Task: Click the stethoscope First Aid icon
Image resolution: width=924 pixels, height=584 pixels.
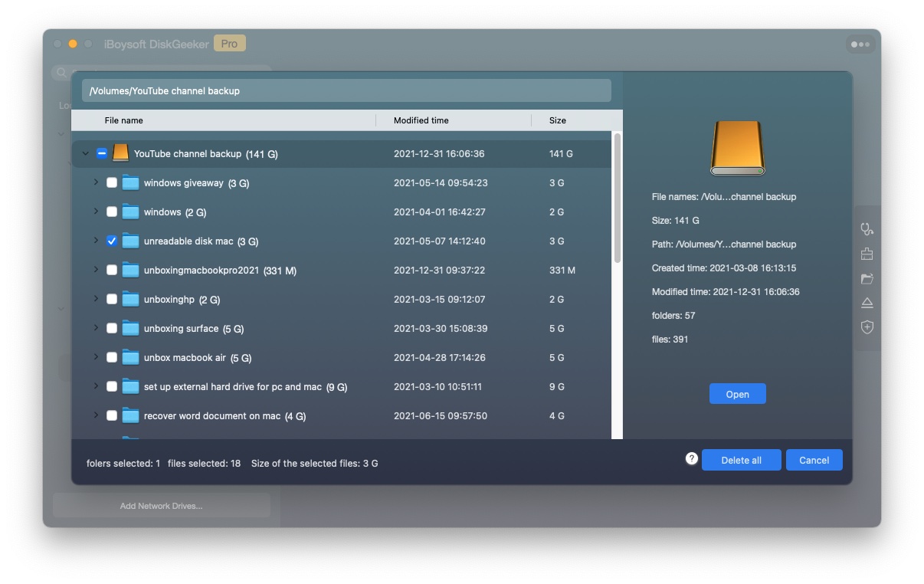Action: click(x=867, y=228)
